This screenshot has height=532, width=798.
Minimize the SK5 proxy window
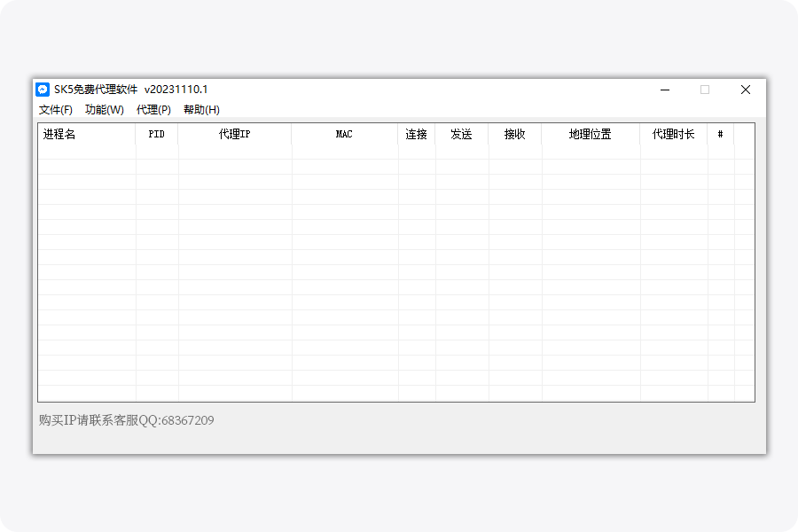(x=665, y=90)
